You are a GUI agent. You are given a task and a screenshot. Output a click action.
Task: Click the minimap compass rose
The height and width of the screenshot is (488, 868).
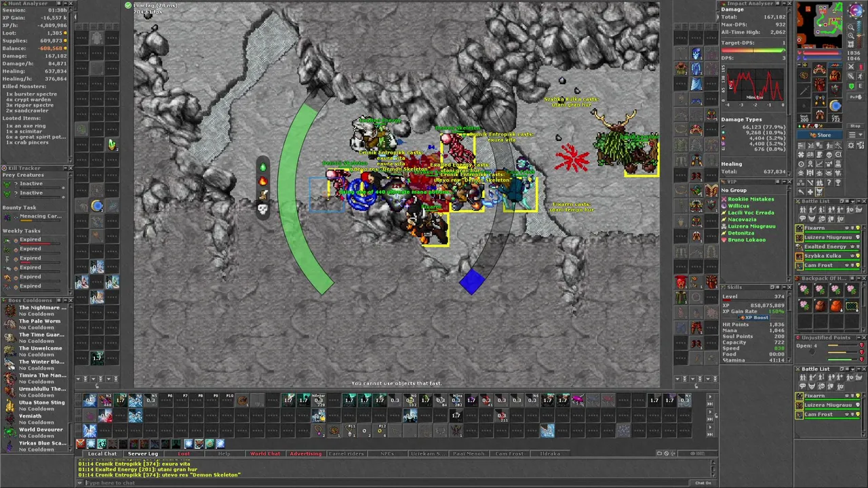(x=856, y=10)
